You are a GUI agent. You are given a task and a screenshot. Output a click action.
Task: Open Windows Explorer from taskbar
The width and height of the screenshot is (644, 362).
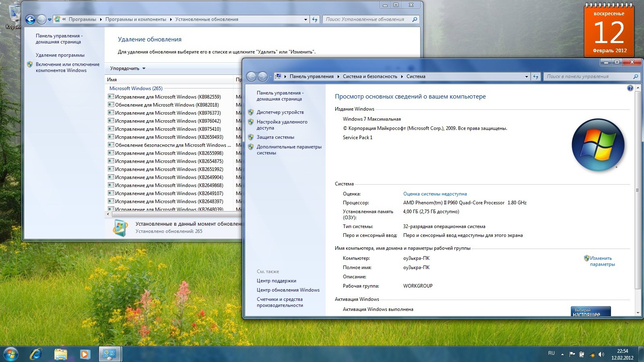point(60,354)
